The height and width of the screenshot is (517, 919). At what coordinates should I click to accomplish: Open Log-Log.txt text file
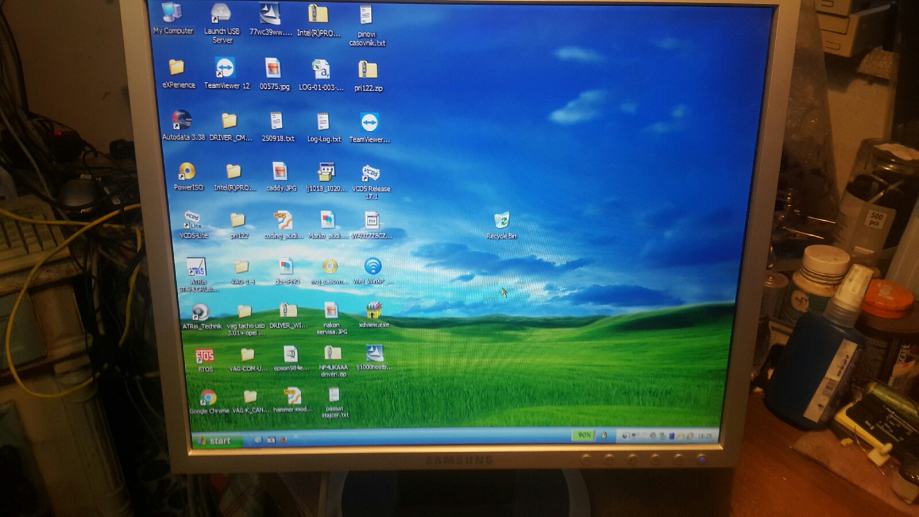(x=324, y=128)
